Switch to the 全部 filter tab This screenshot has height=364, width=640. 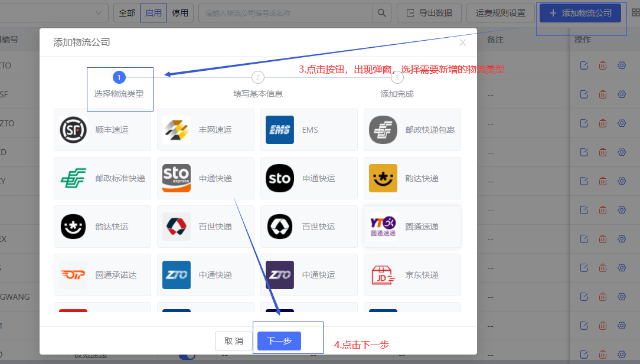(127, 13)
